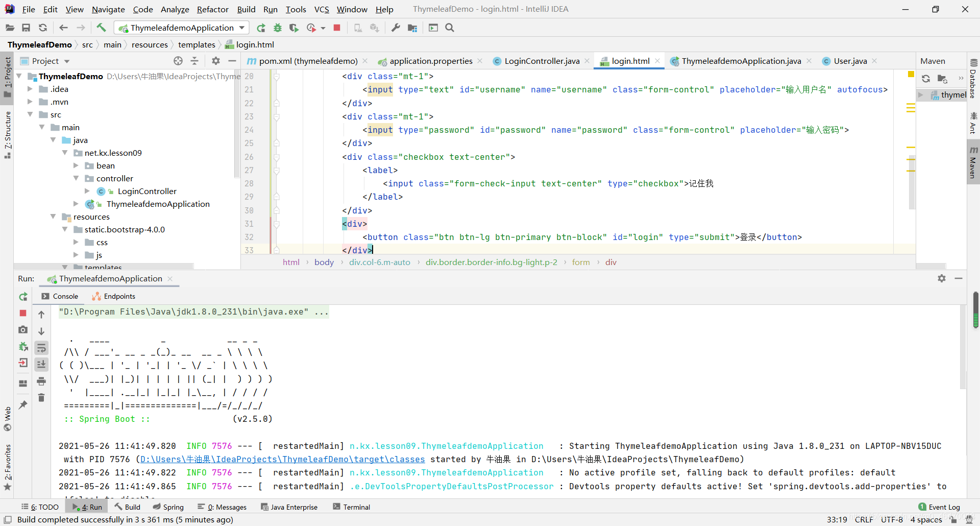980x526 pixels.
Task: Click the camera Dump Threads icon
Action: click(23, 330)
